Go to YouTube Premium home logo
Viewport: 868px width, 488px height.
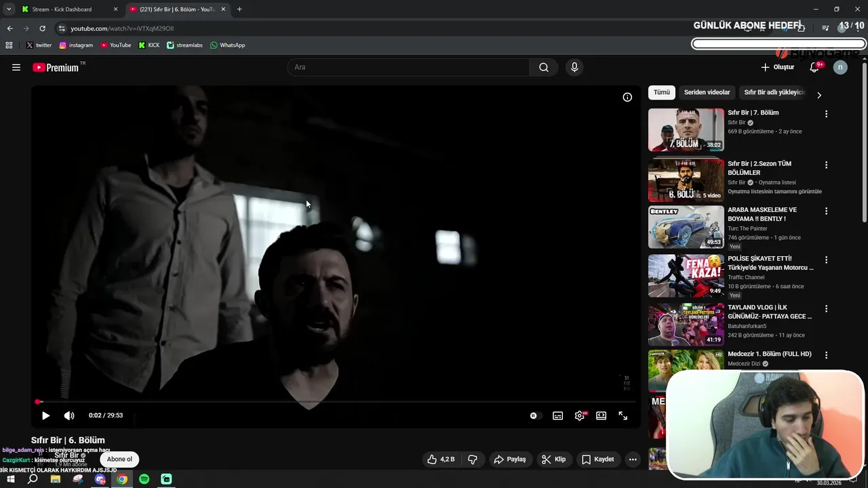click(x=56, y=67)
